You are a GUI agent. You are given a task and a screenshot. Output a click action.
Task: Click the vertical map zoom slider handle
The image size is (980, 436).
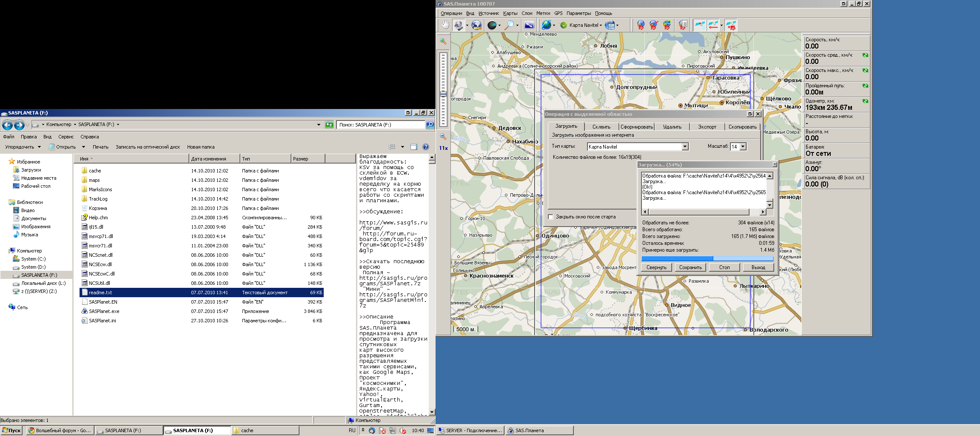click(443, 94)
